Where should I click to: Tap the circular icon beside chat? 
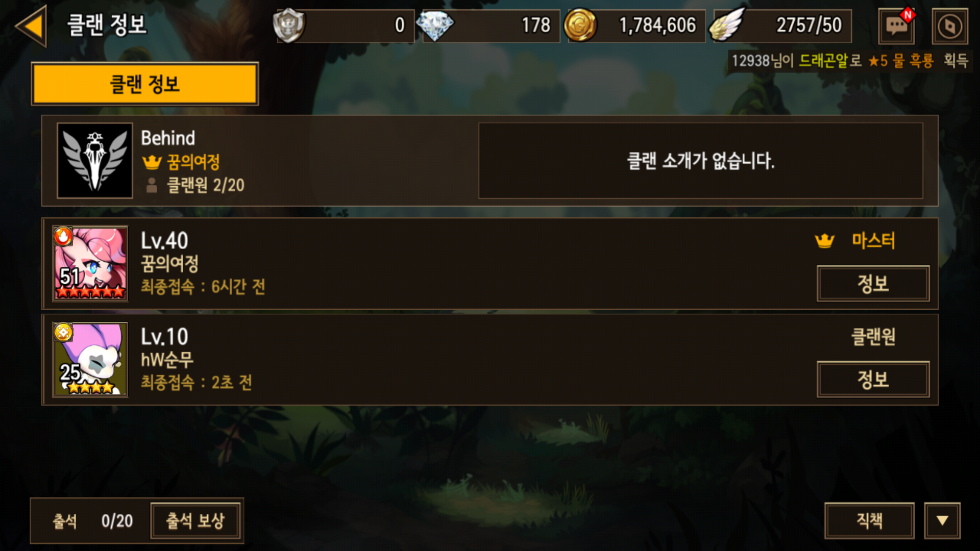tap(949, 26)
